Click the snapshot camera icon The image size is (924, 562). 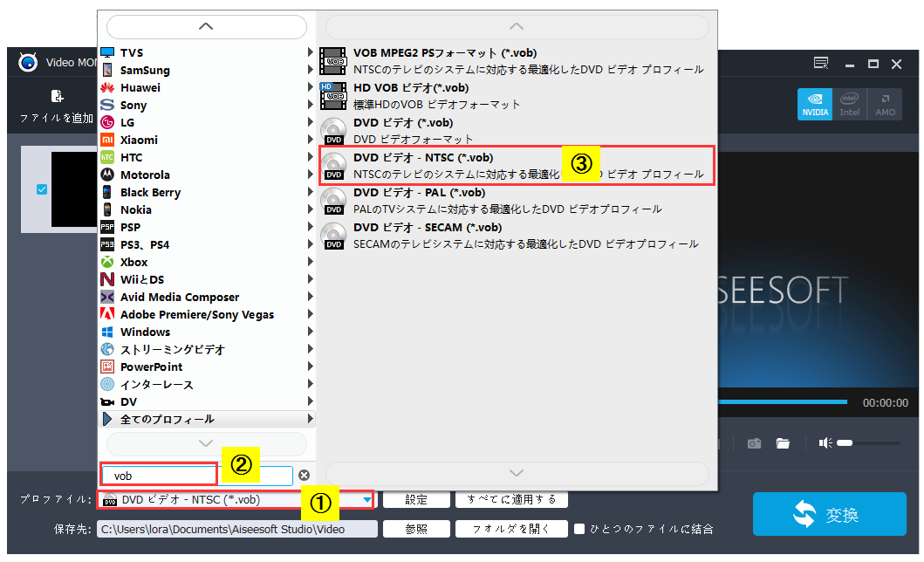[754, 443]
